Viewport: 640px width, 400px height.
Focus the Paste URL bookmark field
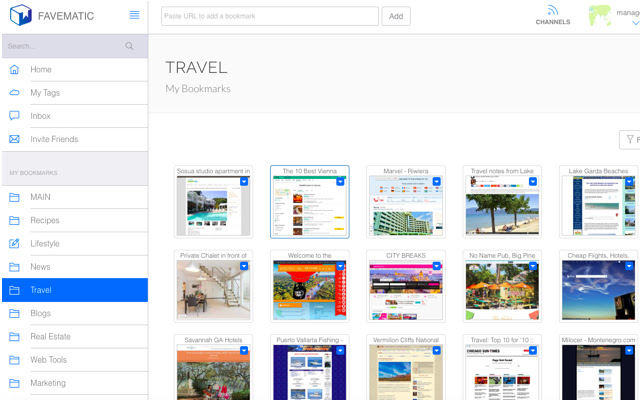(270, 16)
